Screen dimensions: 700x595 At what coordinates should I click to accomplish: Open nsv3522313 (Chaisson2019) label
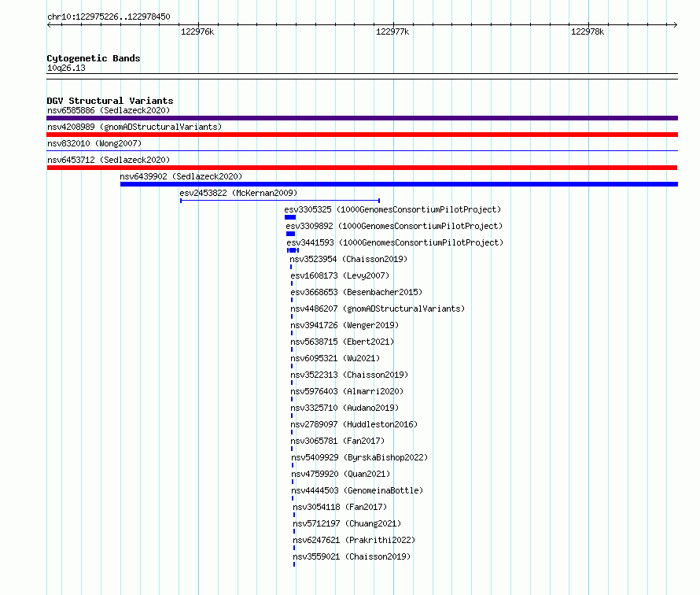[349, 375]
